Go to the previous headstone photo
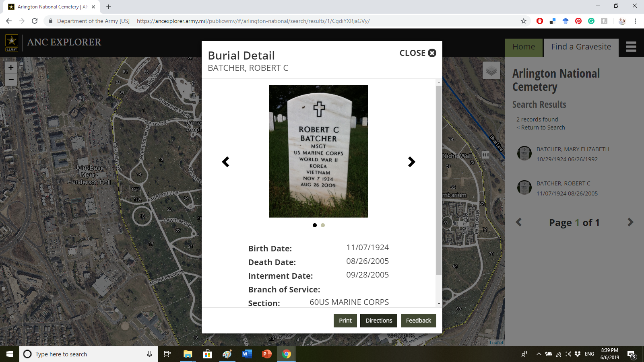This screenshot has width=644, height=362. (x=226, y=162)
